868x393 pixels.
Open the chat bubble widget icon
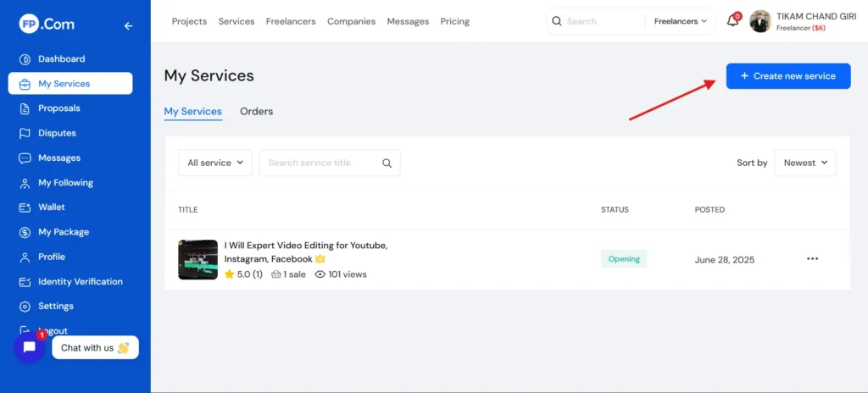coord(30,347)
